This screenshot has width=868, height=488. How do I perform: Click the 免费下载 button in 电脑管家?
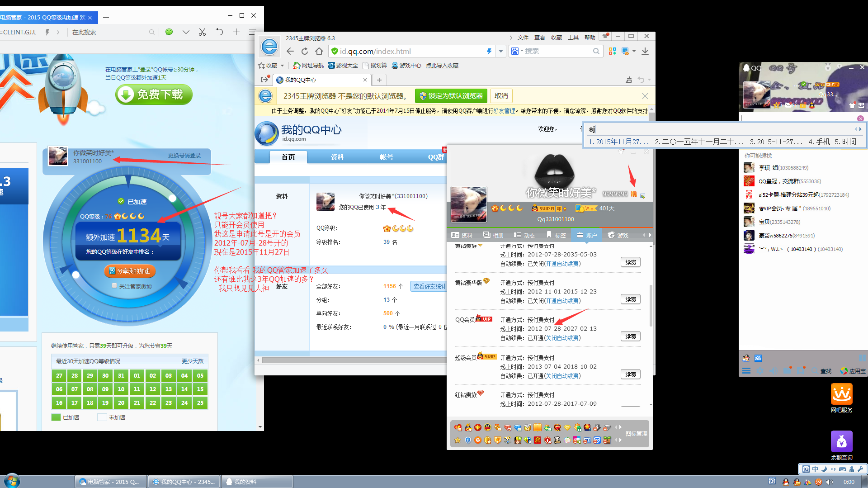pos(154,95)
